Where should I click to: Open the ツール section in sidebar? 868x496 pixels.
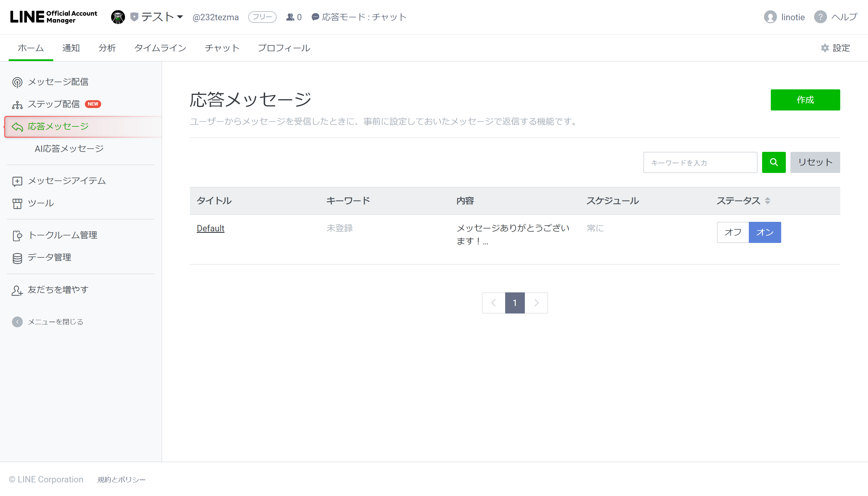click(40, 203)
